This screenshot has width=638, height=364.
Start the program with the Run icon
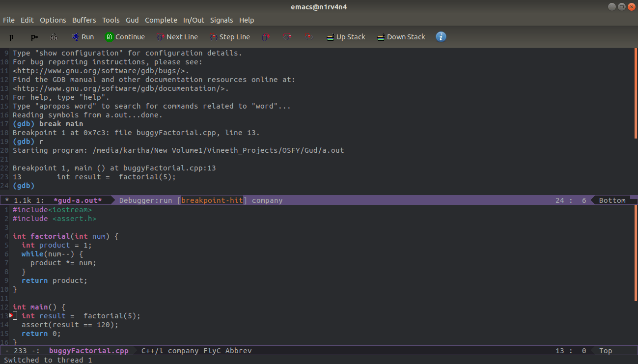point(83,37)
